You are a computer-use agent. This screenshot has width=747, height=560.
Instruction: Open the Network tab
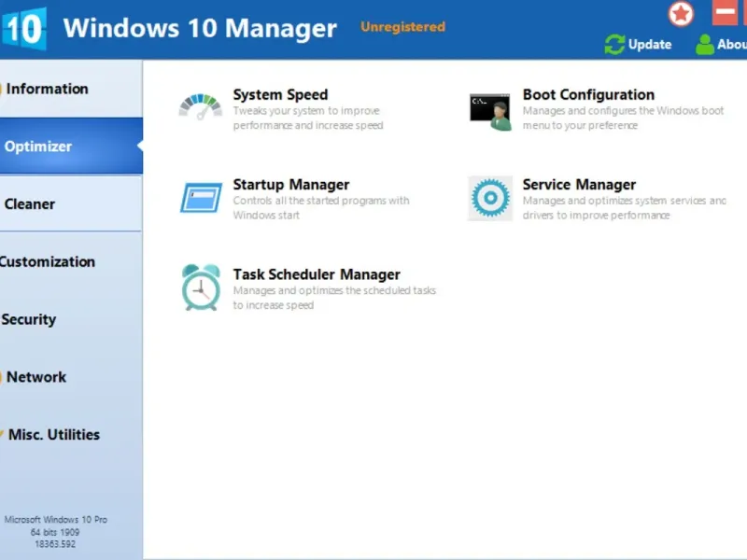point(71,377)
